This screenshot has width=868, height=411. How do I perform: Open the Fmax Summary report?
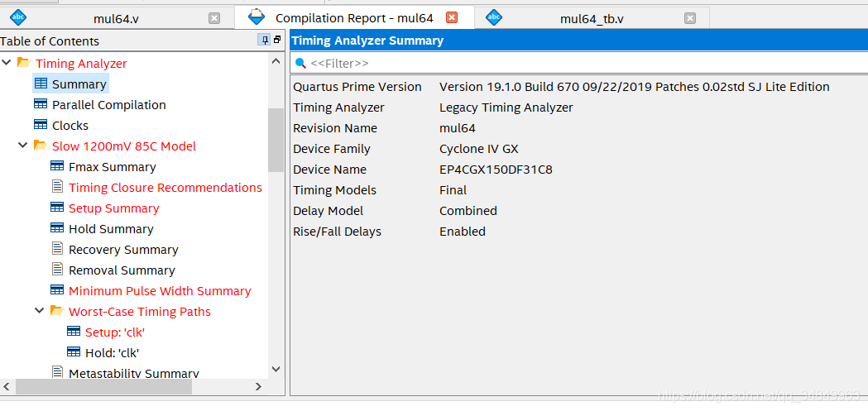point(113,167)
